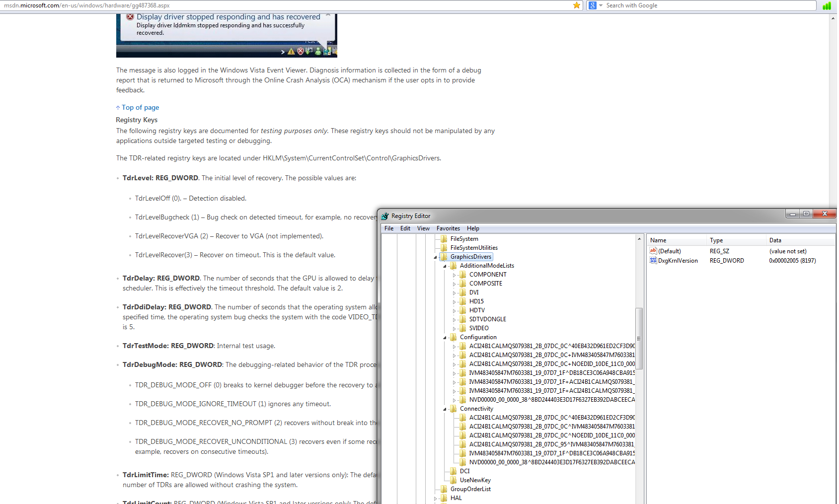The width and height of the screenshot is (839, 504).
Task: Collapse the GraphicsDrivers key
Action: click(436, 257)
